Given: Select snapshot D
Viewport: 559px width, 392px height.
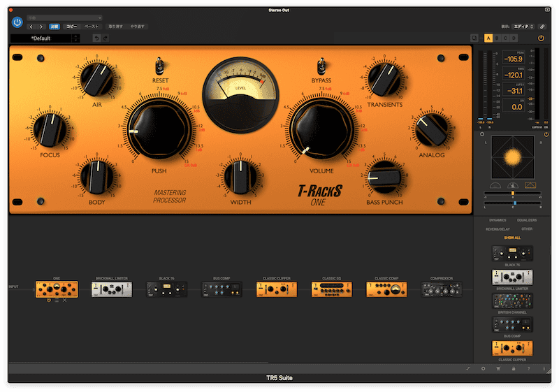Looking at the screenshot, I should click(514, 38).
